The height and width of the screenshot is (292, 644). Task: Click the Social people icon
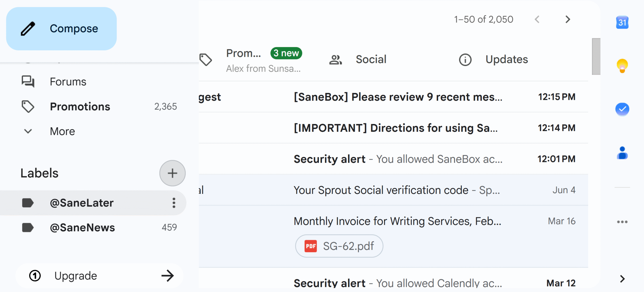(336, 60)
